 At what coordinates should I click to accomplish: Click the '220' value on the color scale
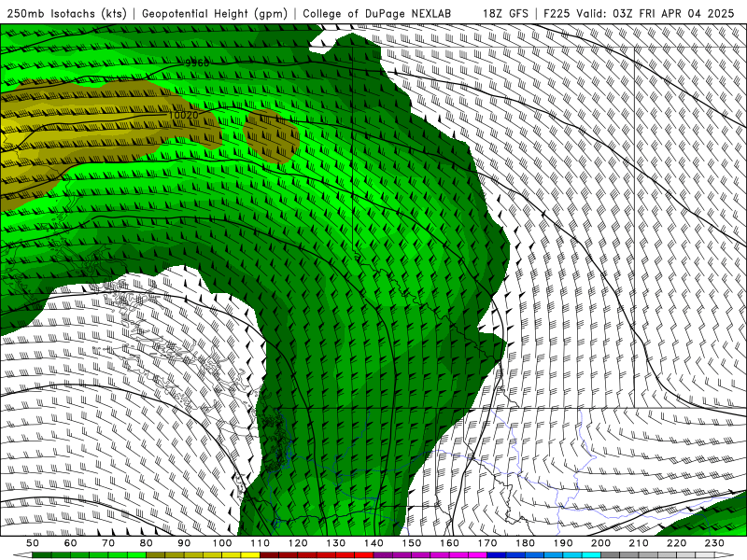pyautogui.click(x=676, y=543)
